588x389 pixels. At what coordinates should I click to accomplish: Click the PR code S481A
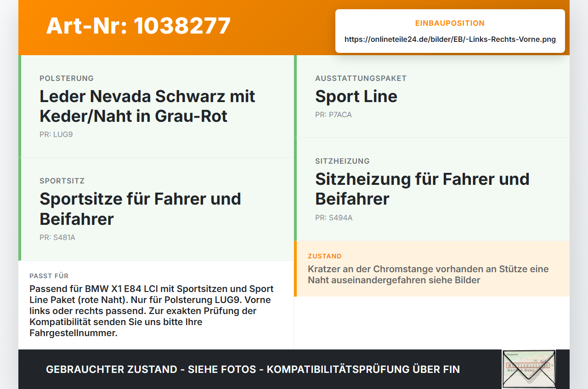click(57, 237)
